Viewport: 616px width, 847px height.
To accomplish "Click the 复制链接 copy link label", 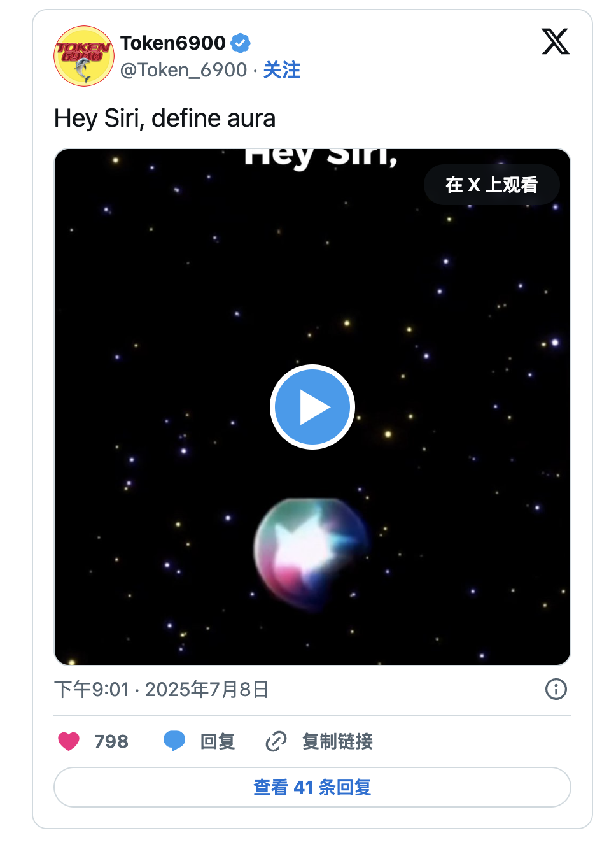I will 337,741.
